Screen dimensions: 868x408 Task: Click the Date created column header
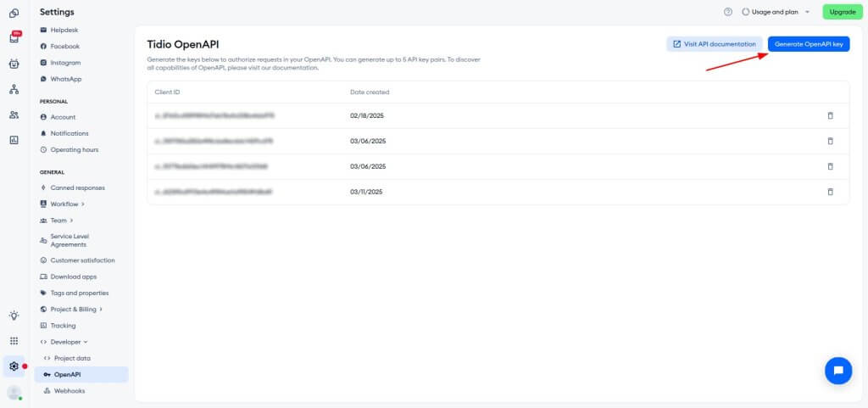(370, 92)
